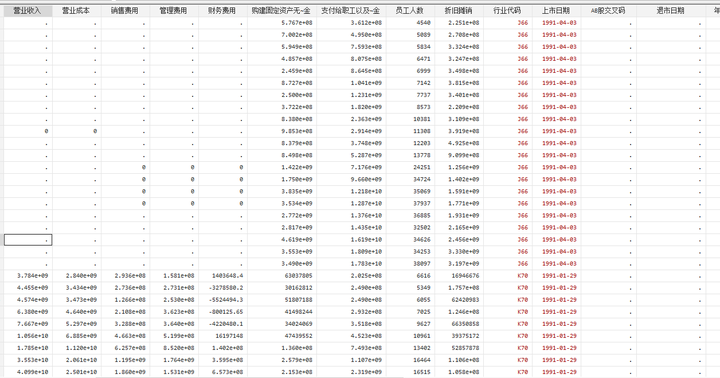
Task: Click cell with value 3.612e+08
Action: pos(351,23)
